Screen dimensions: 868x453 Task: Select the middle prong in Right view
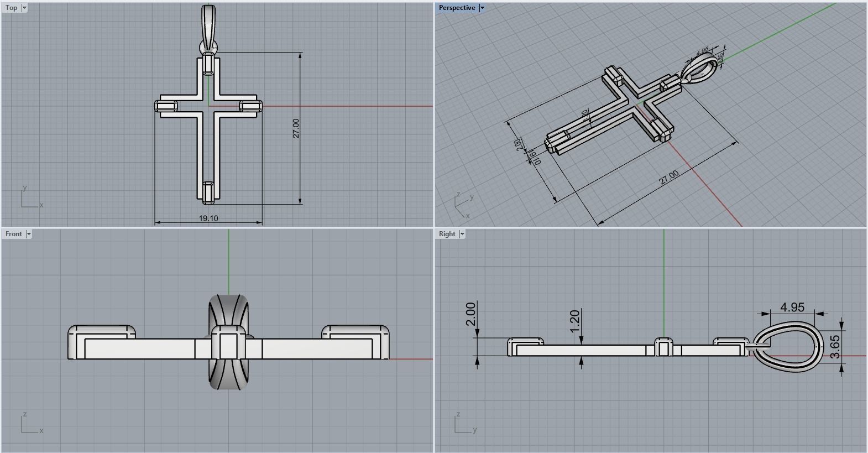[663, 346]
